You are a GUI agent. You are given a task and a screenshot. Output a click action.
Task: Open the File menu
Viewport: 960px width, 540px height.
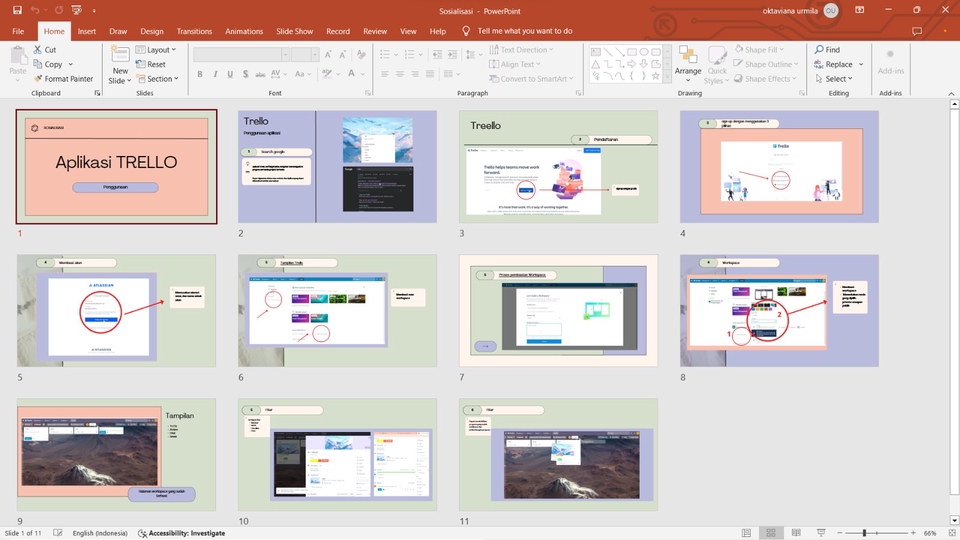[x=18, y=31]
